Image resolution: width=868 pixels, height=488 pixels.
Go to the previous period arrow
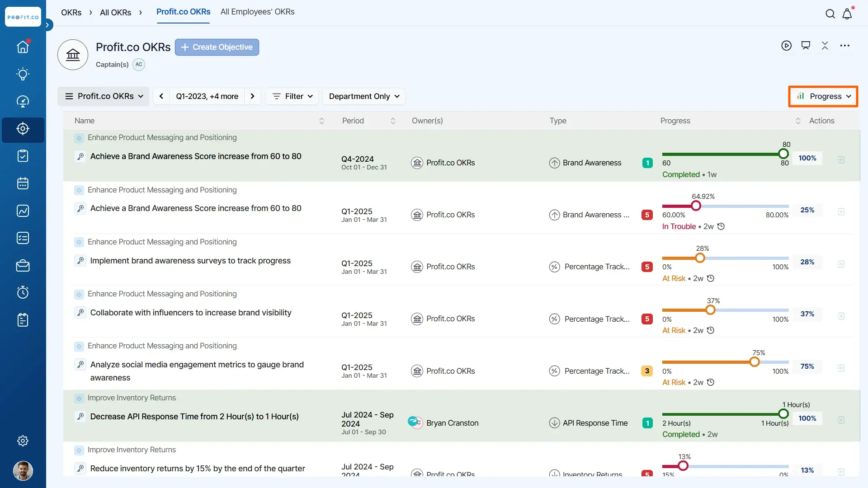(161, 96)
